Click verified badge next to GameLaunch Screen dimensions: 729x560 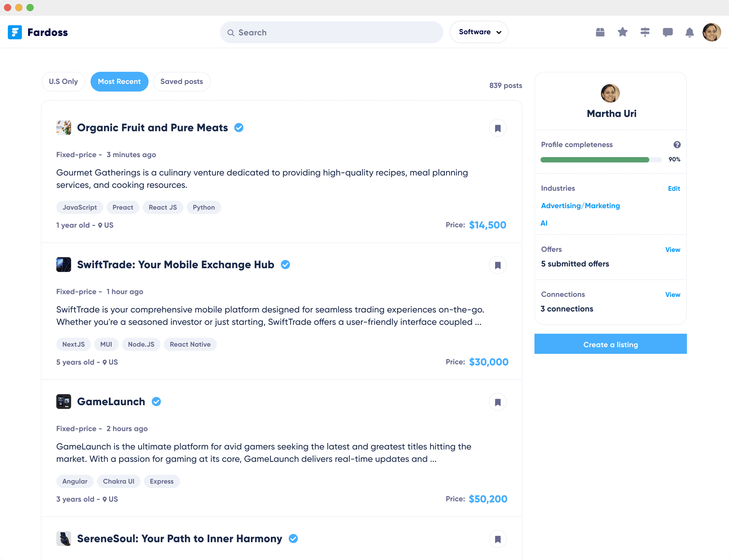point(156,402)
